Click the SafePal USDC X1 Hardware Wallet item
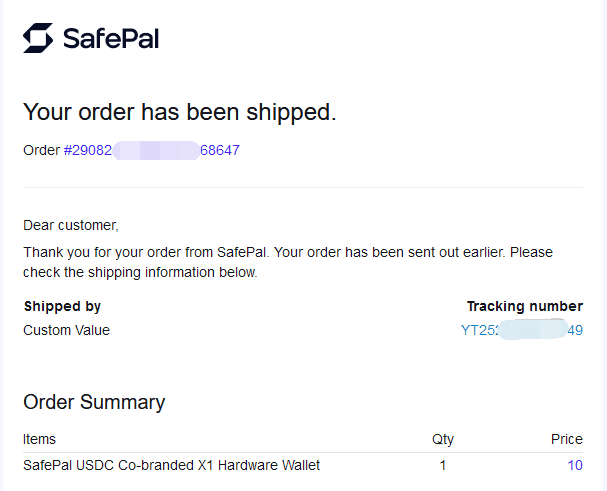This screenshot has height=491, width=607. [x=171, y=465]
